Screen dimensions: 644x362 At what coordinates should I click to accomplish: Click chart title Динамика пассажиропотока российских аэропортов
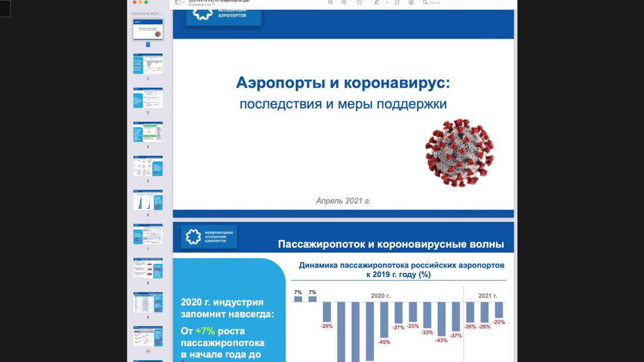tap(401, 265)
